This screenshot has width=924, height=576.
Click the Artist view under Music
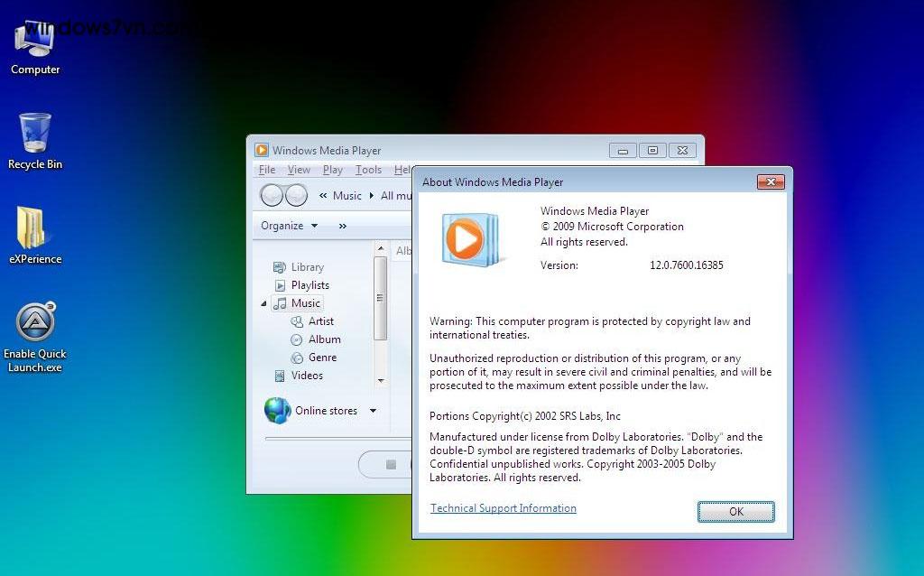[320, 321]
